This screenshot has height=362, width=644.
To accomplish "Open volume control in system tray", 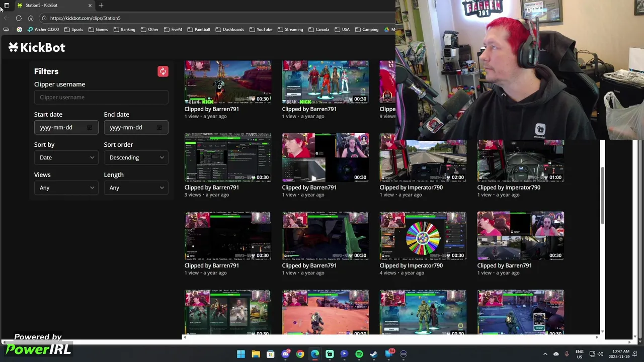I will [x=600, y=354].
